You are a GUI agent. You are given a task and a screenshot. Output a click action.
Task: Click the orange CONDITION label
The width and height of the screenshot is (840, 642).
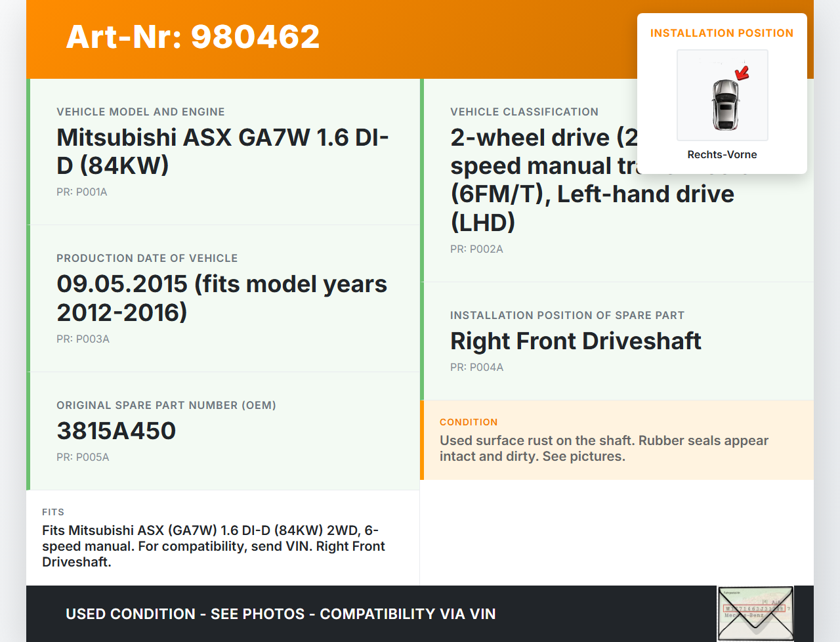click(469, 423)
